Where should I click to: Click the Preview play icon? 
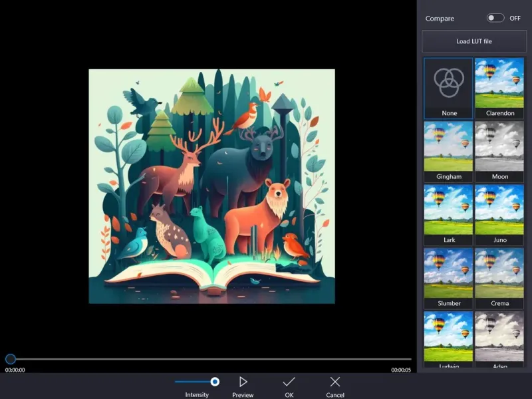[x=243, y=382]
